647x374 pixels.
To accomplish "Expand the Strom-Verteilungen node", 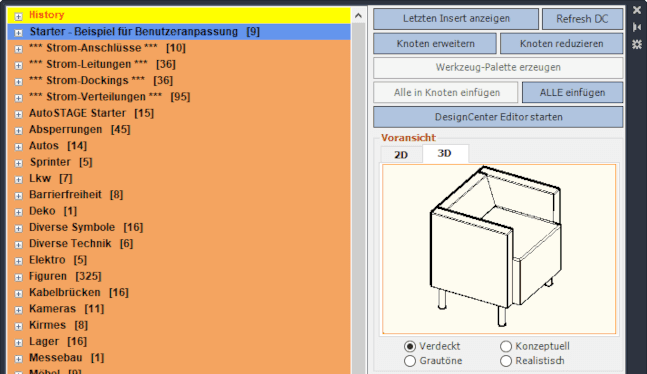I will point(18,98).
